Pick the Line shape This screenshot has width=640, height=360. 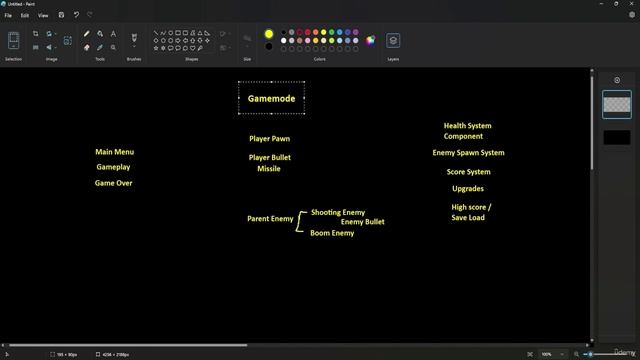coord(156,33)
